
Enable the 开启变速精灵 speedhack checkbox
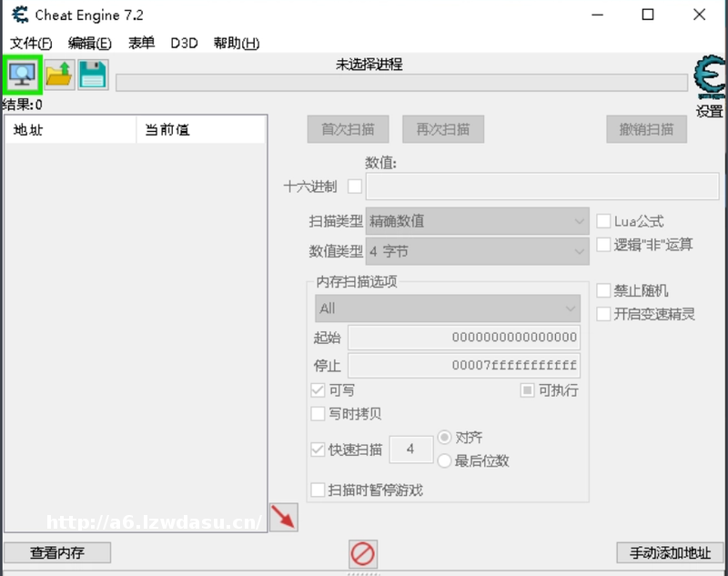coord(603,314)
